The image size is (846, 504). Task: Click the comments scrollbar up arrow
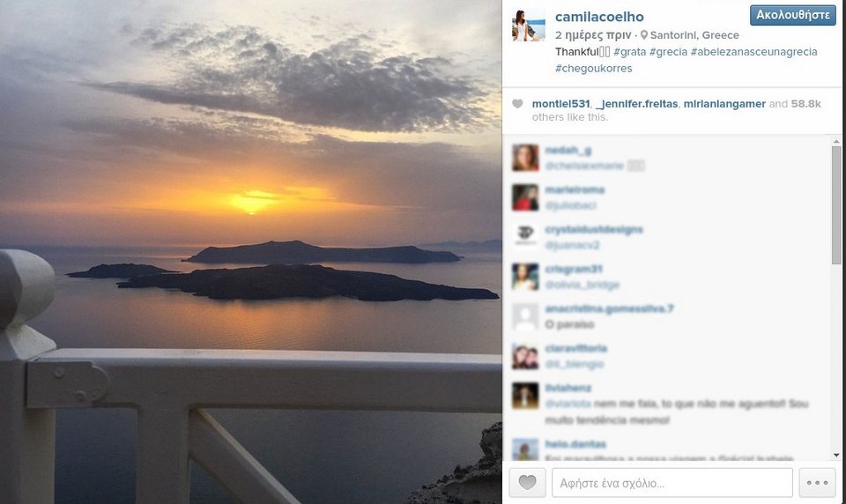(836, 141)
